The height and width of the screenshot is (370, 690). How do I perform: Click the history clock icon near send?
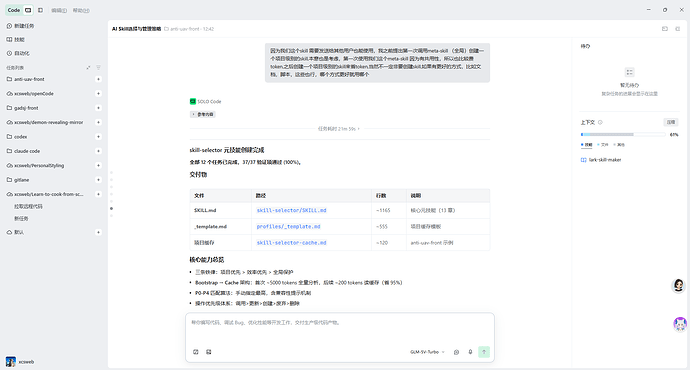[456, 352]
